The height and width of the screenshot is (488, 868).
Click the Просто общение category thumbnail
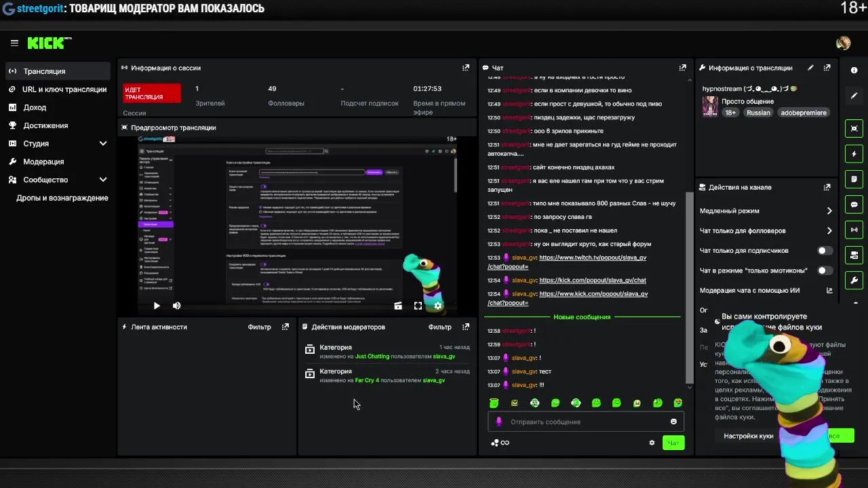pos(710,107)
